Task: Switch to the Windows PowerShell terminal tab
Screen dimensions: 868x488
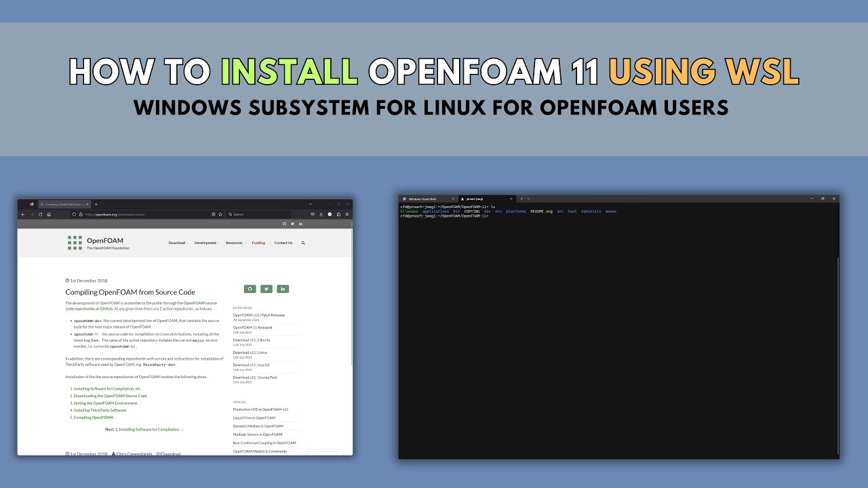Action: pyautogui.click(x=429, y=199)
